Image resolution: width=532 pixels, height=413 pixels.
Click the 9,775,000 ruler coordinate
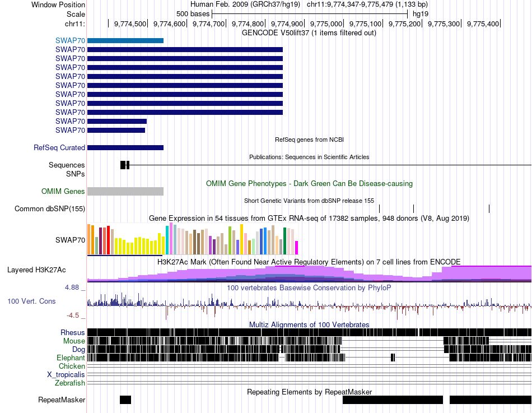[x=326, y=24]
